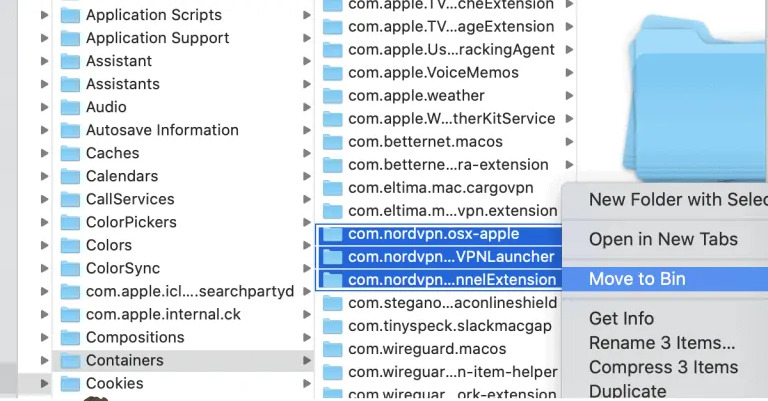Select the CallServices folder name
This screenshot has height=401, width=768.
130,199
